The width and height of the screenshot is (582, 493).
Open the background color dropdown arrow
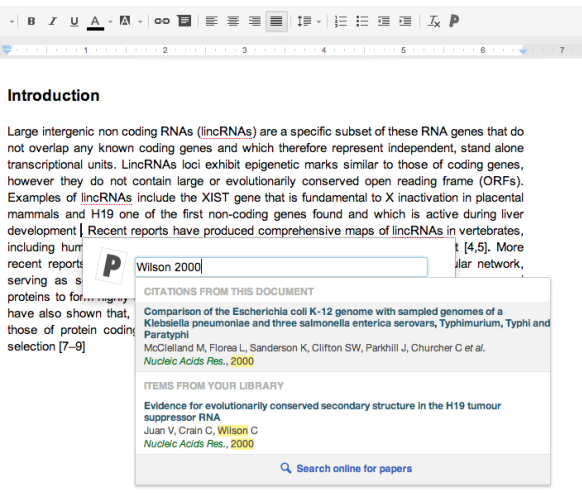[140, 22]
